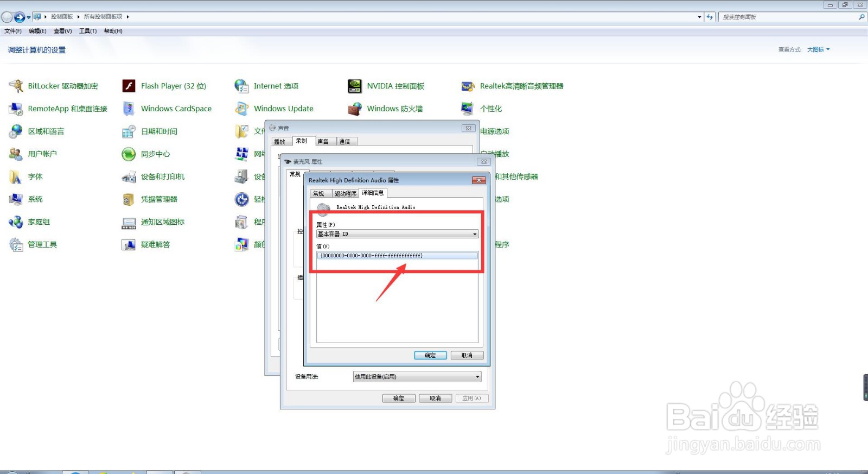Open 工具(T) menu
This screenshot has width=868, height=474.
[x=88, y=31]
